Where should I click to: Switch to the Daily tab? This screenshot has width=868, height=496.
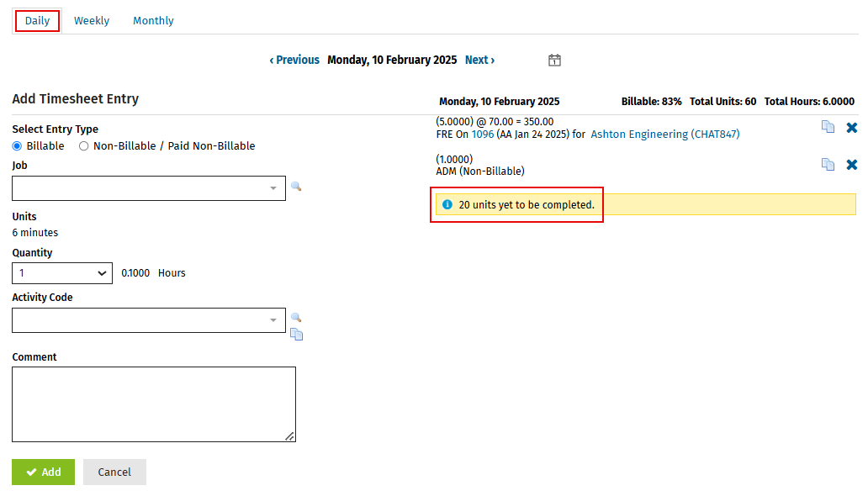point(37,21)
